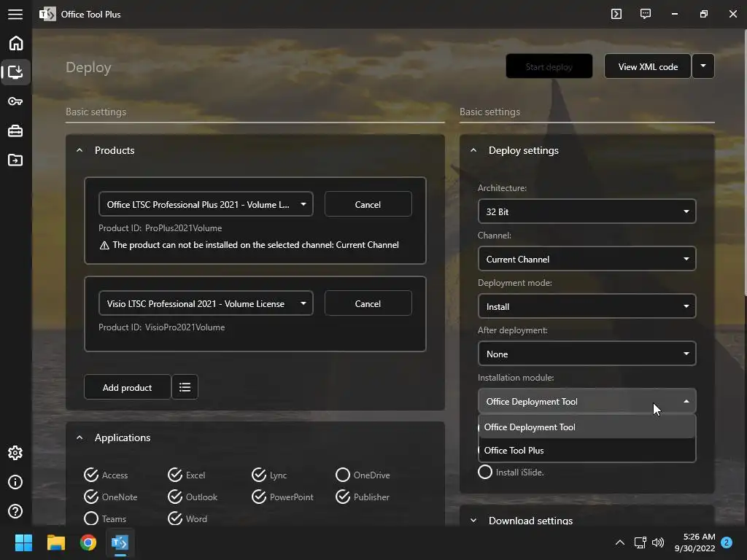This screenshot has width=747, height=560.
Task: Click View XML code button
Action: point(648,66)
